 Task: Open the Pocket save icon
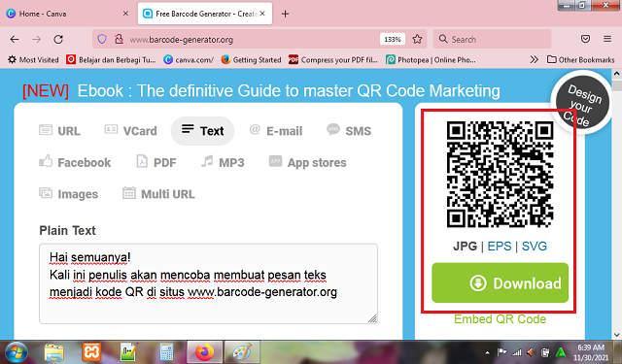[585, 39]
